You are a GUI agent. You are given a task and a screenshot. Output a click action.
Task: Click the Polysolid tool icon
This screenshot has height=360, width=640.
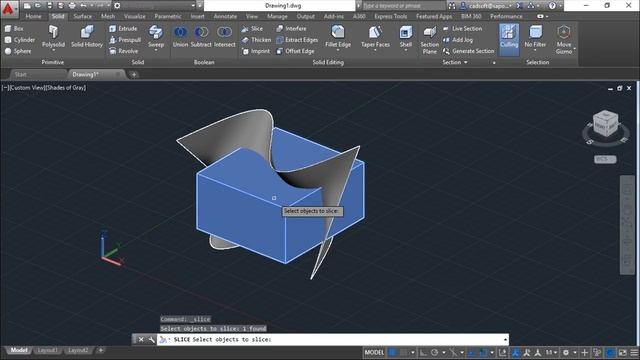(x=53, y=32)
